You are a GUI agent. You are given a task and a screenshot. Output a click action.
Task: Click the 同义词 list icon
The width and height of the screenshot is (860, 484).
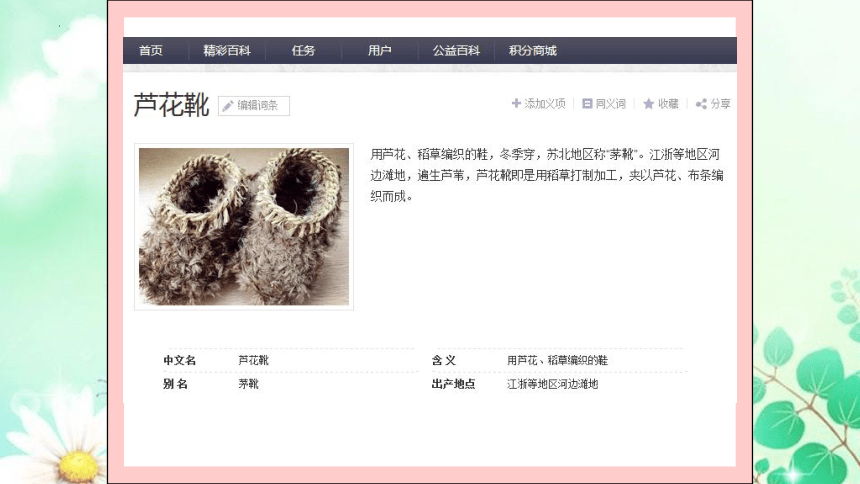(x=587, y=103)
